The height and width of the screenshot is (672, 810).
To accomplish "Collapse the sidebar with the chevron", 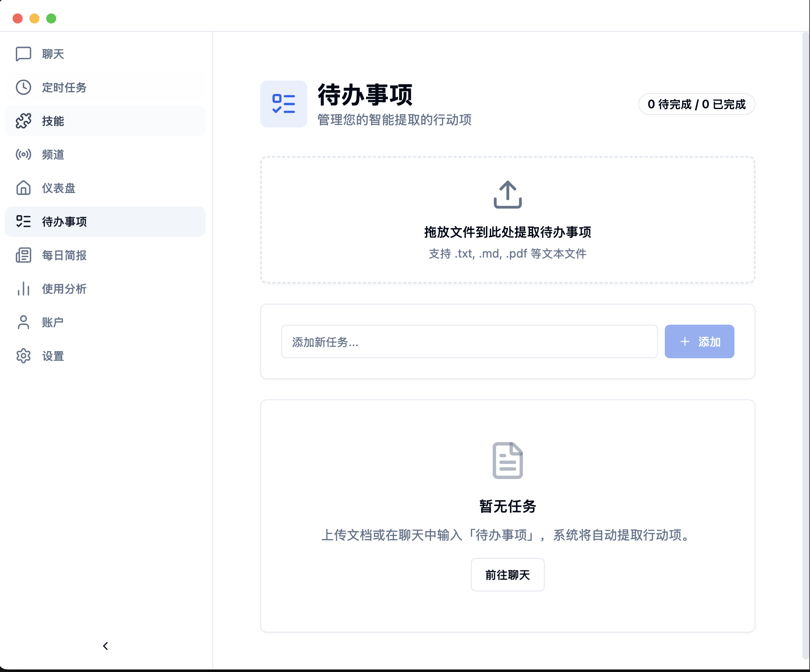I will pos(105,646).
